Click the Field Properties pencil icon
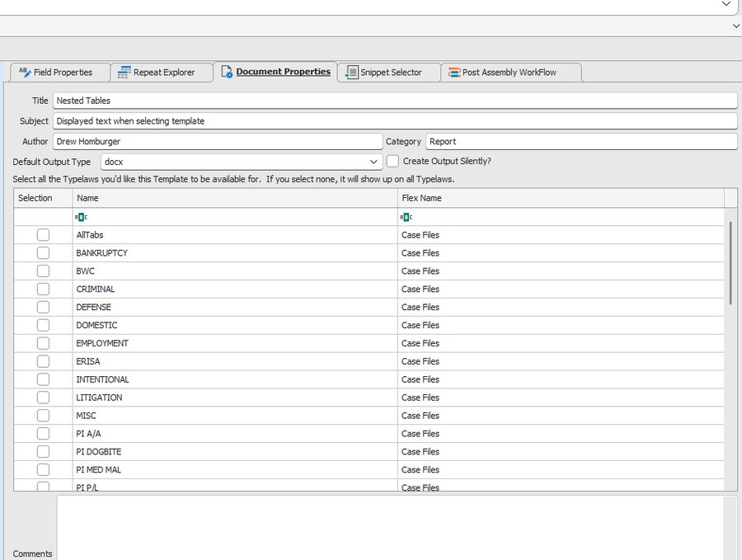The image size is (742, 560). (25, 72)
